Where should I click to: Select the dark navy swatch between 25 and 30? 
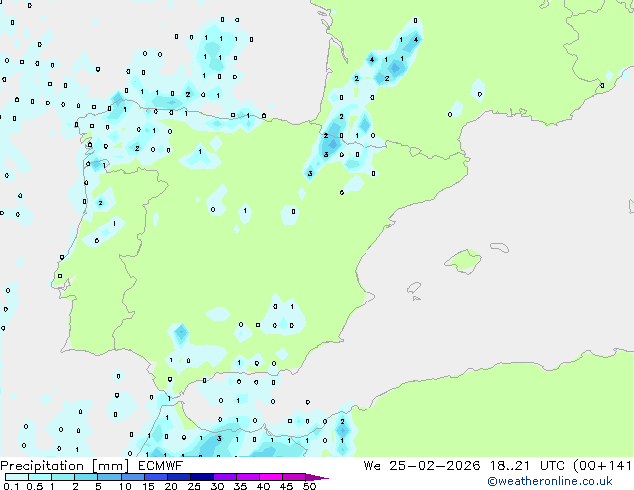(202, 477)
